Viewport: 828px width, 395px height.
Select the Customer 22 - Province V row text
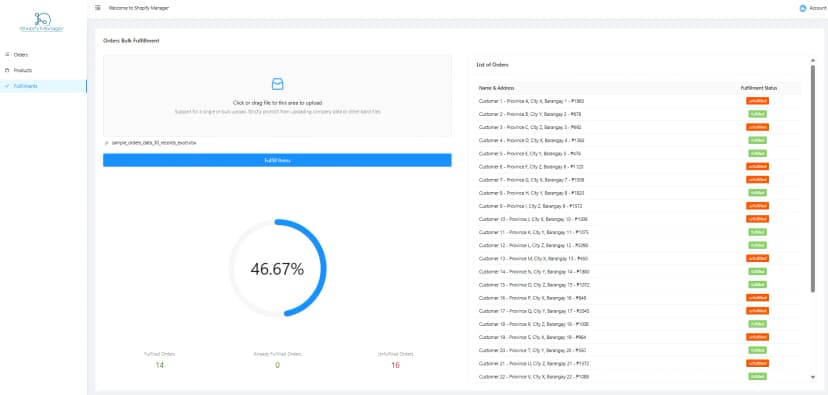(x=533, y=377)
